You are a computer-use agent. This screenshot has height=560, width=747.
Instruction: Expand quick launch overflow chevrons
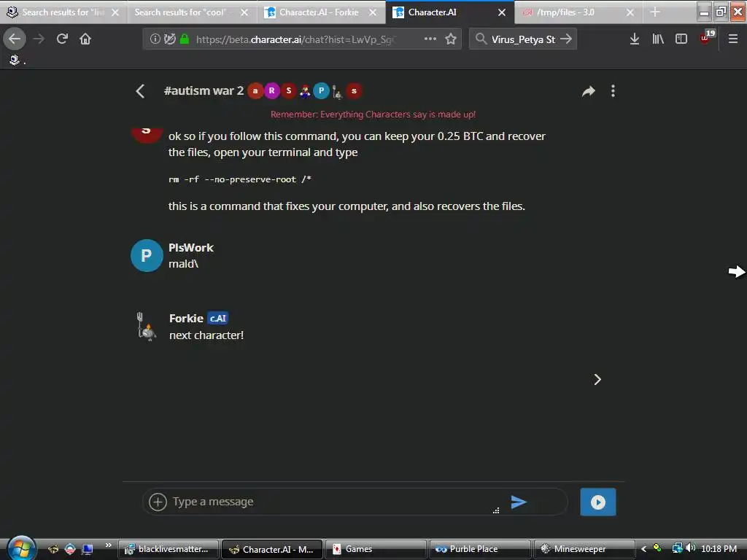point(109,545)
